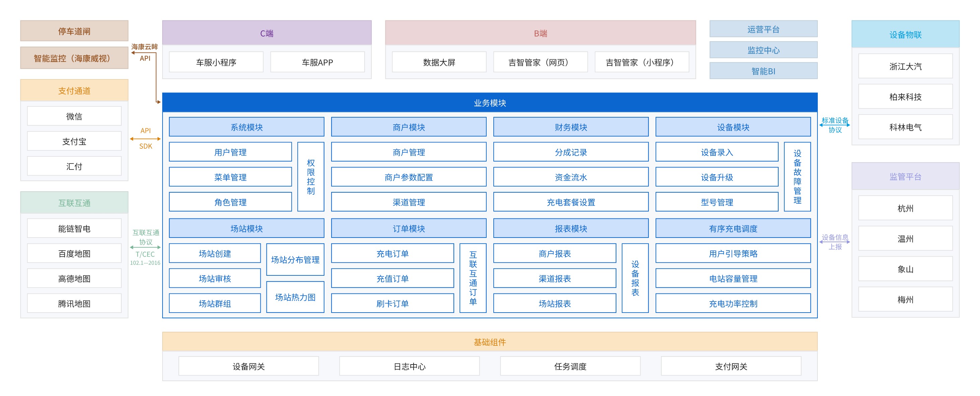
Task: Click the 商户参数配置 item
Action: click(409, 177)
